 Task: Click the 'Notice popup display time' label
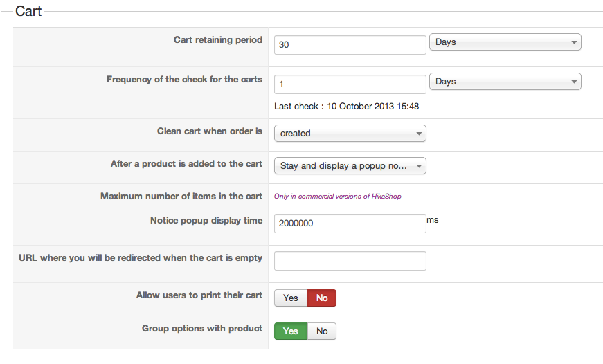pos(206,221)
